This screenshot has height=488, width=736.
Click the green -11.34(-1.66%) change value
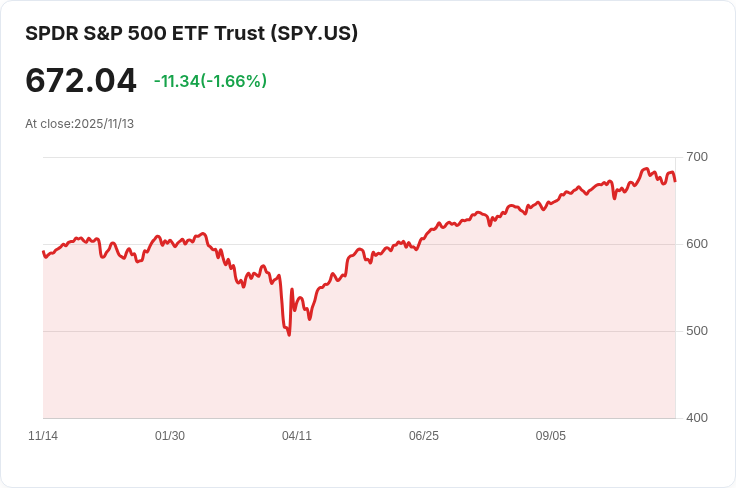[210, 81]
